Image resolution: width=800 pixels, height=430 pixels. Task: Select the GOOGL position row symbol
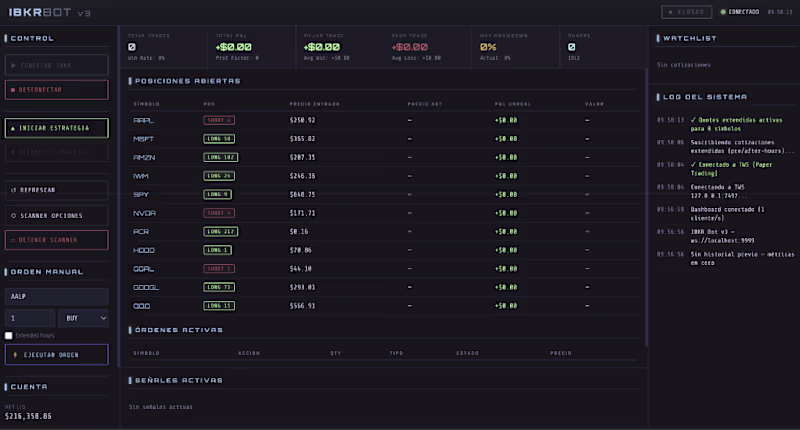tap(146, 287)
